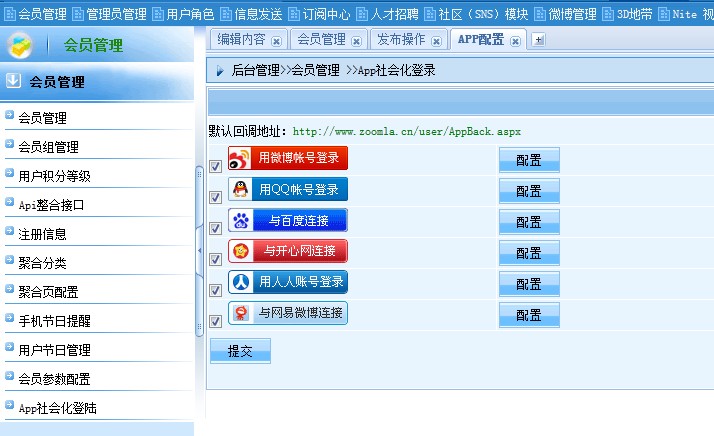Screen dimensions: 714x436
Task: Click the 提交 submit button
Action: click(x=240, y=351)
